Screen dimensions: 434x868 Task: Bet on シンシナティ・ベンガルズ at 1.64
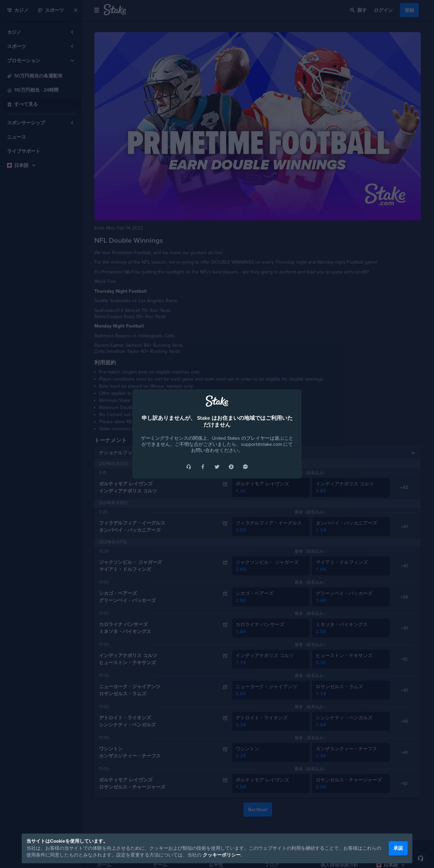[351, 721]
